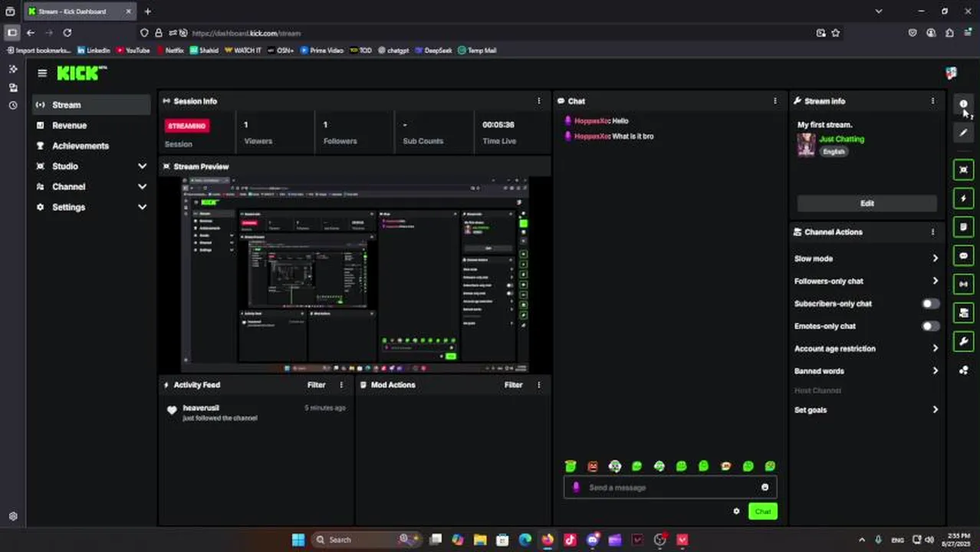The height and width of the screenshot is (552, 980).
Task: Click HoppasXc username on Hello message
Action: pos(591,120)
